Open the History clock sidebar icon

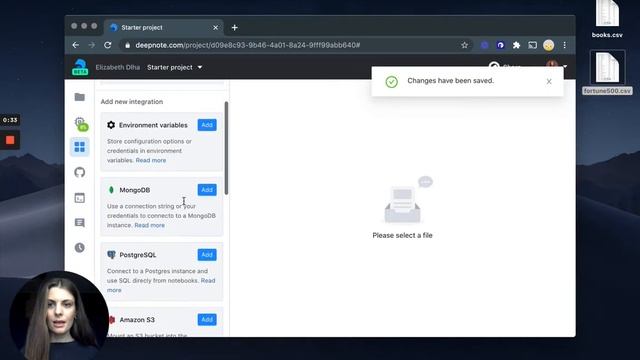point(80,247)
